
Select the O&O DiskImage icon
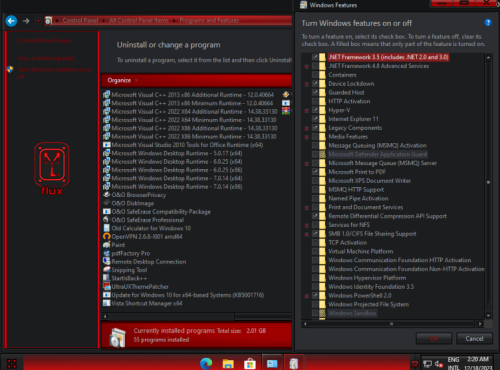(107, 203)
